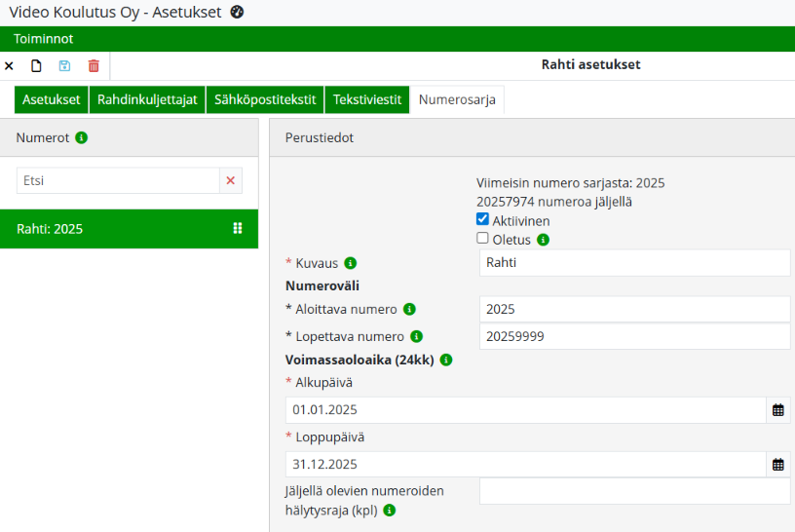Click info icon next to Voimassaoloaika (24kk)
This screenshot has height=532, width=795.
point(446,360)
